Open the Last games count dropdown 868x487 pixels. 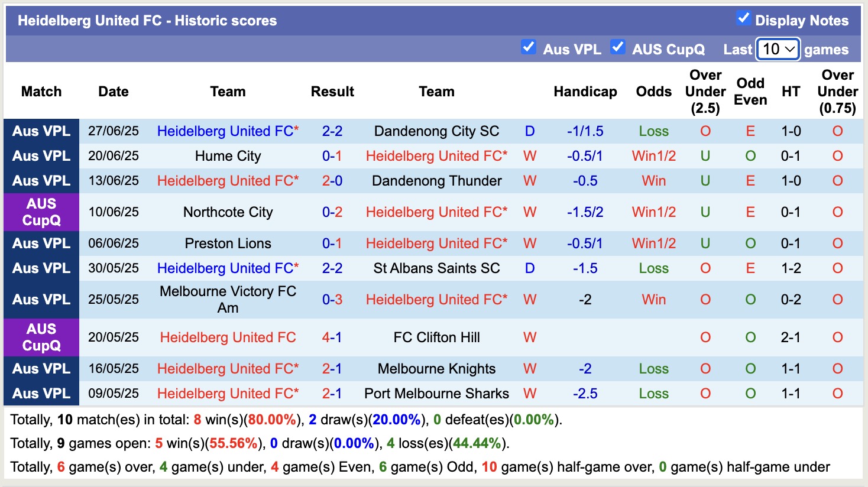[778, 50]
